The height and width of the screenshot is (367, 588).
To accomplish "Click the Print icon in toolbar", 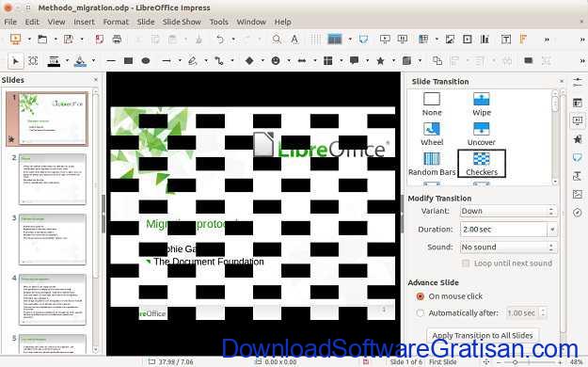I will [117, 39].
